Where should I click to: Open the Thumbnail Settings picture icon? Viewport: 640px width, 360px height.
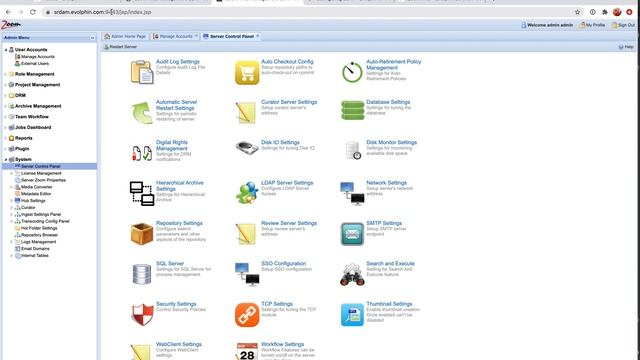tap(352, 315)
